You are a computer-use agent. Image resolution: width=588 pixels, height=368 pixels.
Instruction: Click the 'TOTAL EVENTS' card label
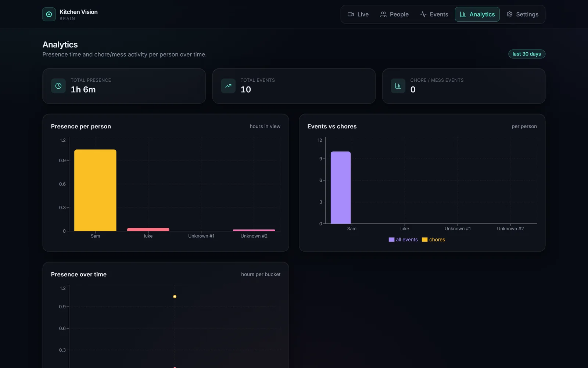pos(258,80)
